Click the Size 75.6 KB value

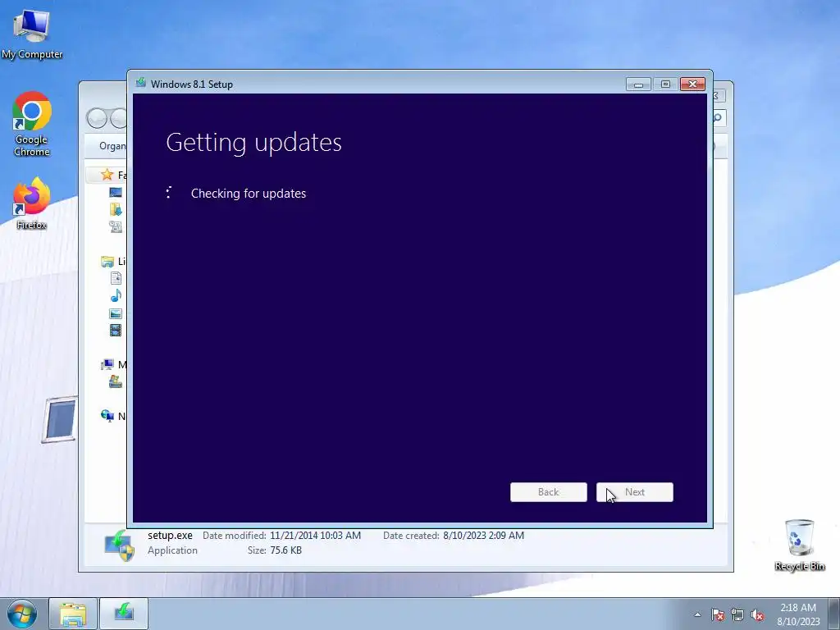286,550
